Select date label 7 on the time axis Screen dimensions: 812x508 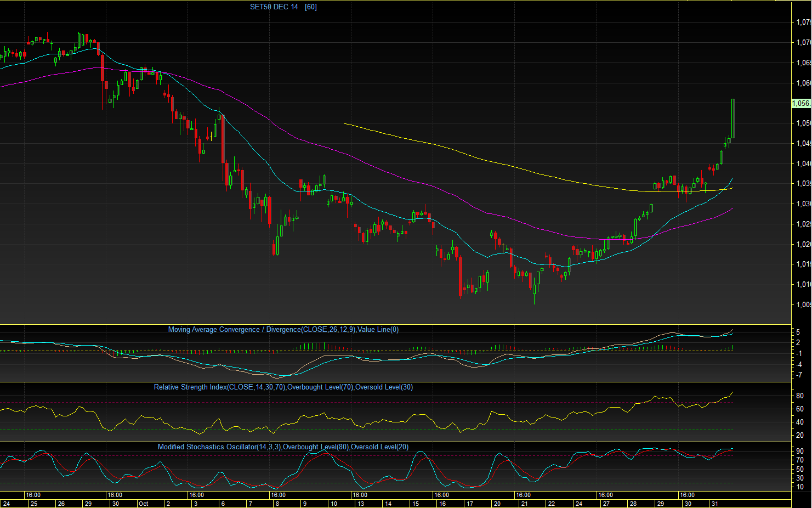coord(250,504)
